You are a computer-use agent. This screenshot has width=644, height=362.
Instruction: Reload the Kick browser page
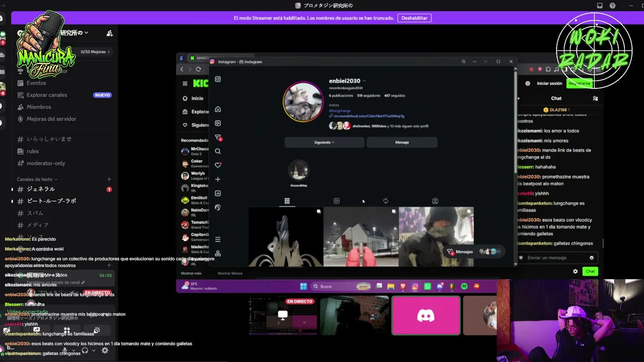pyautogui.click(x=198, y=69)
